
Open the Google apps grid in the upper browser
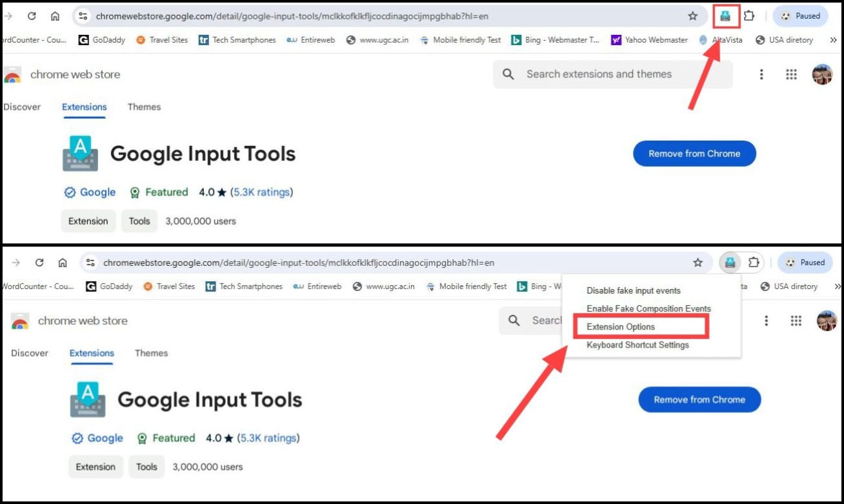[x=792, y=74]
